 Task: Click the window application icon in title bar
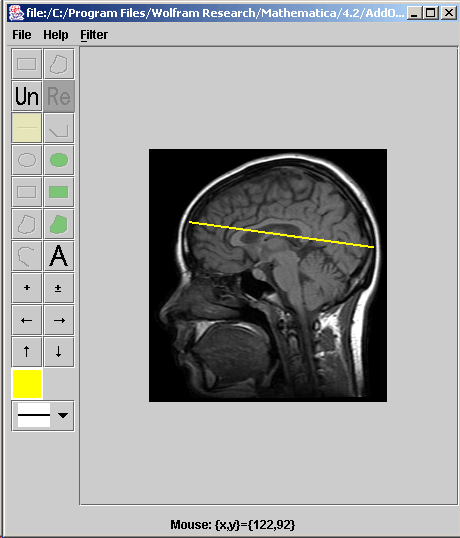tap(15, 13)
